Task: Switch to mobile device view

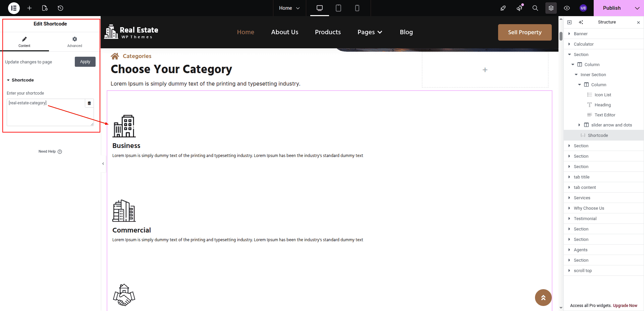Action: 357,8
